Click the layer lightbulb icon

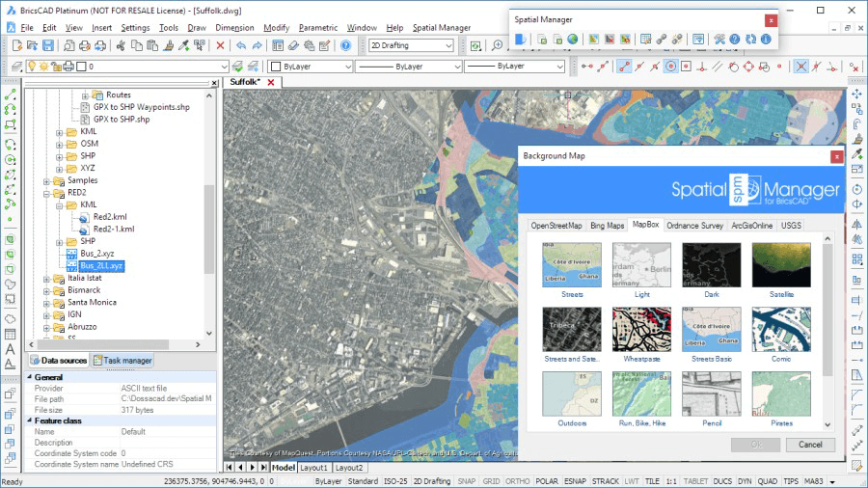click(x=32, y=67)
